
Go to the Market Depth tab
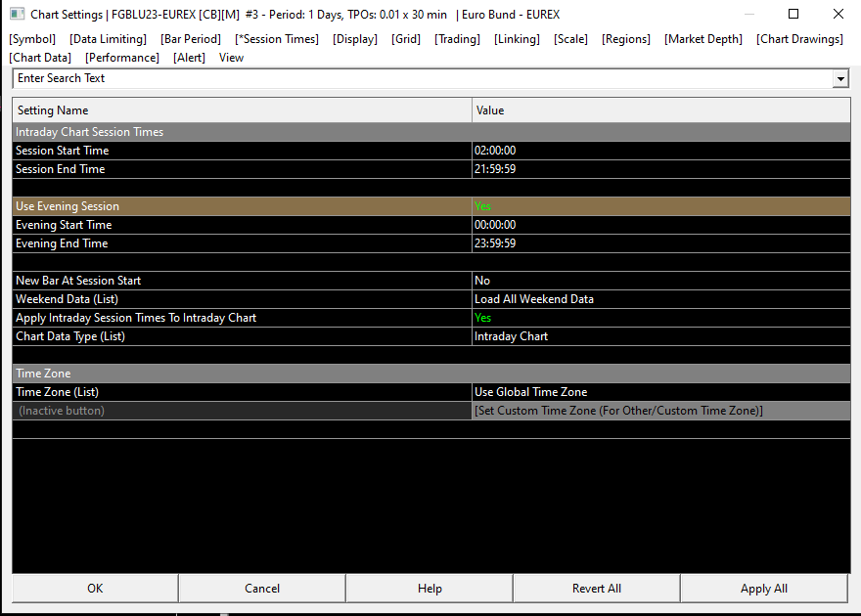click(x=702, y=39)
